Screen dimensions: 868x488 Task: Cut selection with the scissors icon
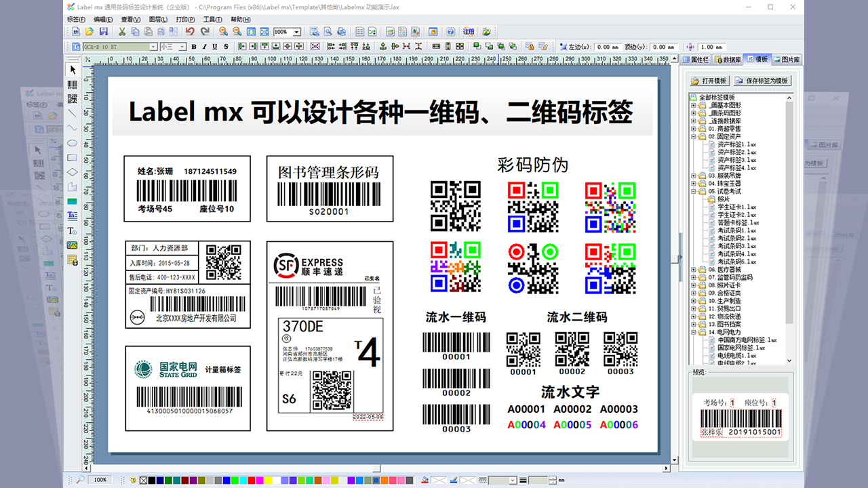click(122, 31)
